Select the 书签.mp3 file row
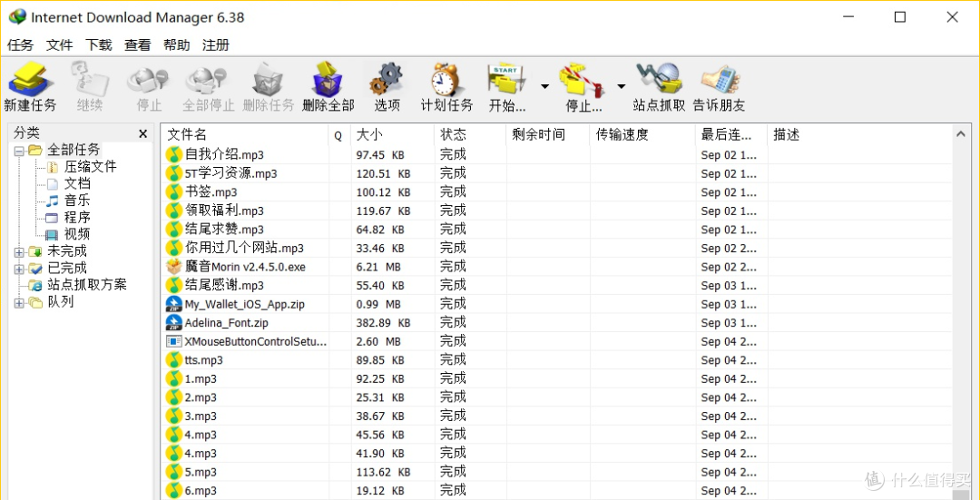 [557, 191]
